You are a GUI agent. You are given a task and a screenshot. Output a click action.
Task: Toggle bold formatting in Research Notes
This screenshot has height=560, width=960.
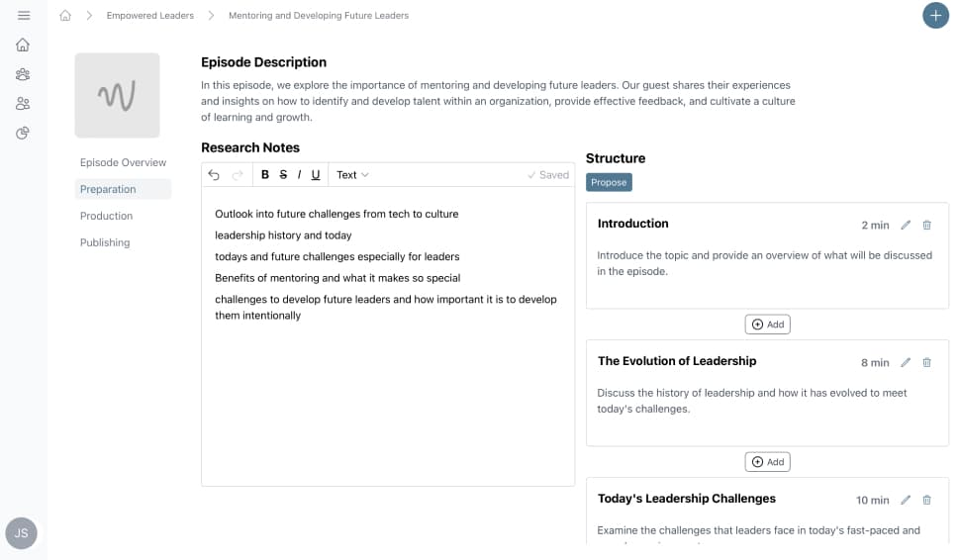[x=265, y=175]
